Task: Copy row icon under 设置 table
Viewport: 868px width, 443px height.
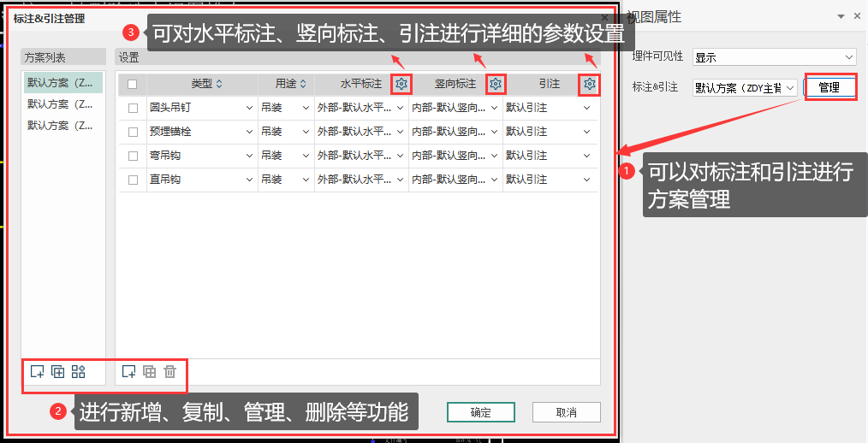Action: click(150, 372)
